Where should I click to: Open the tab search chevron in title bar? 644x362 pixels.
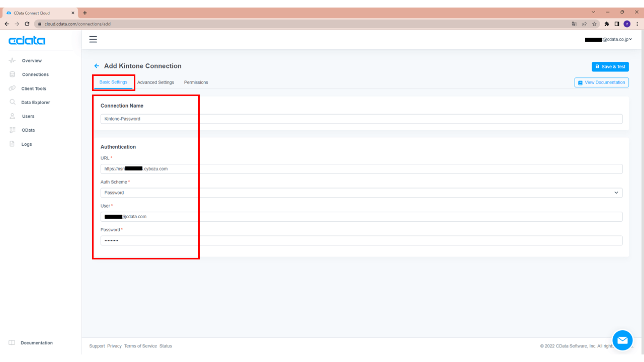click(x=594, y=12)
